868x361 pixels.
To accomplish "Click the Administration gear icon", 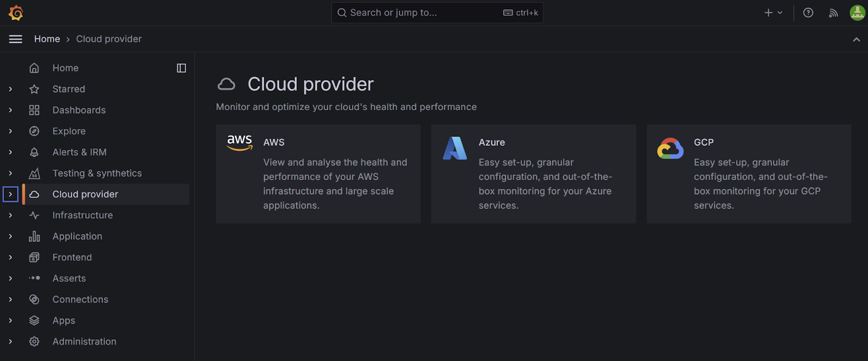I will pos(34,341).
